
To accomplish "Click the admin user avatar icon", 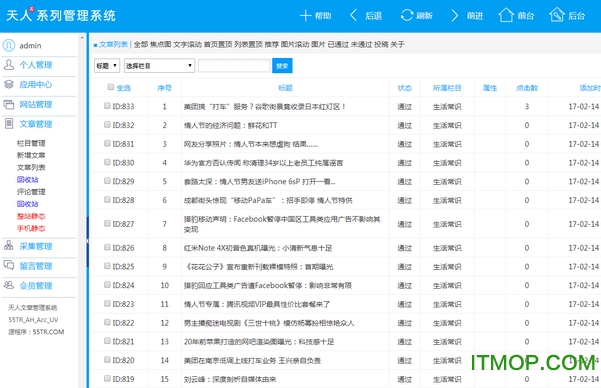I will coord(9,45).
